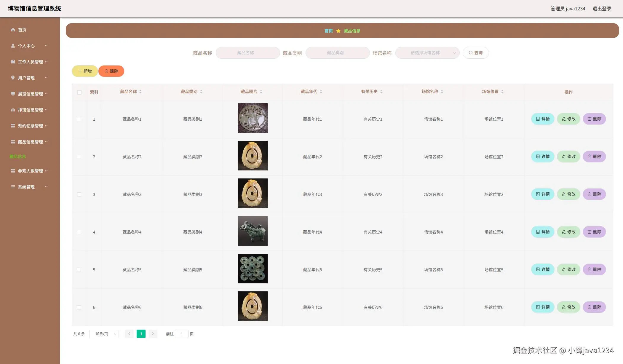Sort by 场馆位置 column arrows
Image resolution: width=623 pixels, height=364 pixels.
502,92
